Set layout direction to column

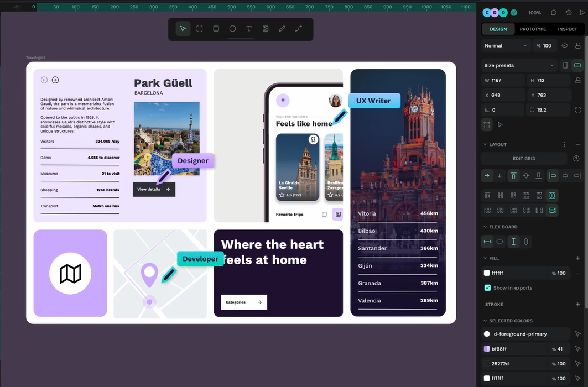click(500, 176)
